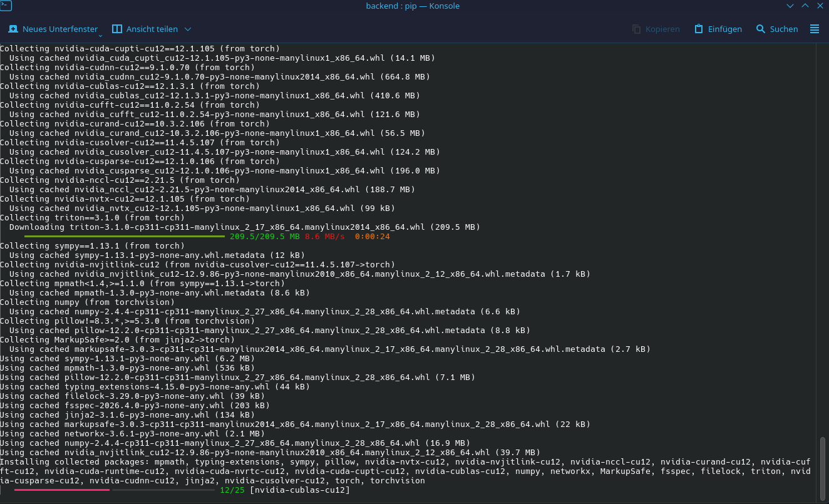Click the 'Collecting nvidia-cudnn-cu12==9.1.0.70' line
Viewport: 829px width, 504px height.
pyautogui.click(x=127, y=68)
